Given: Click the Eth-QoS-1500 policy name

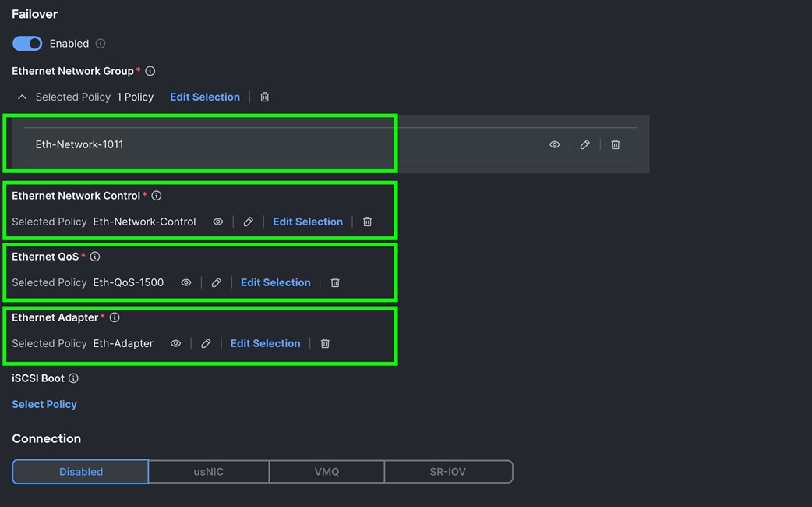Looking at the screenshot, I should pyautogui.click(x=129, y=282).
